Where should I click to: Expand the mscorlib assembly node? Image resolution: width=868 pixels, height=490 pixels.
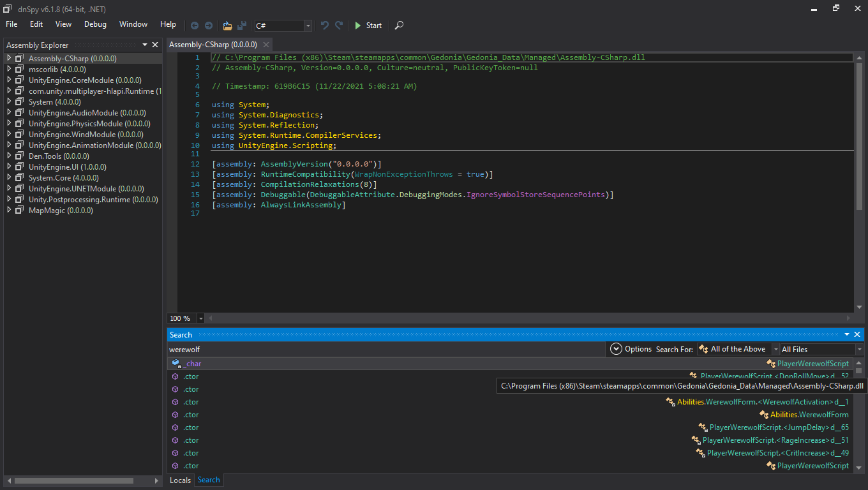click(x=10, y=69)
